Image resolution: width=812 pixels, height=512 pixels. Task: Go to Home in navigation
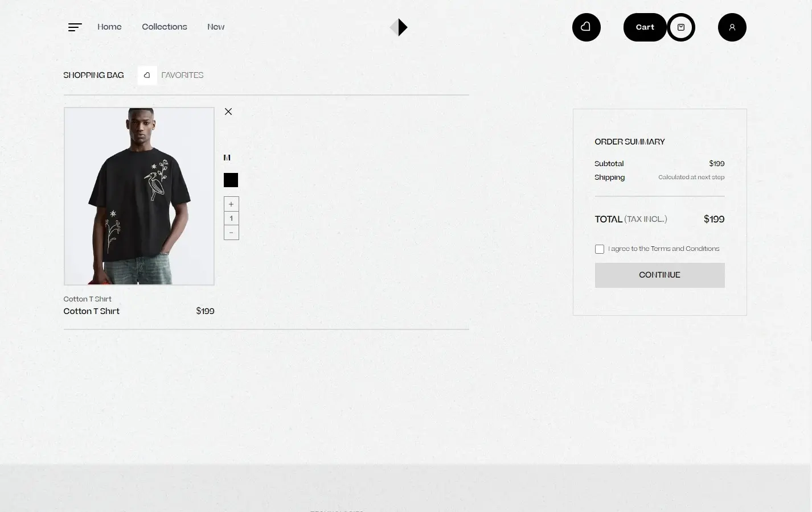(109, 27)
